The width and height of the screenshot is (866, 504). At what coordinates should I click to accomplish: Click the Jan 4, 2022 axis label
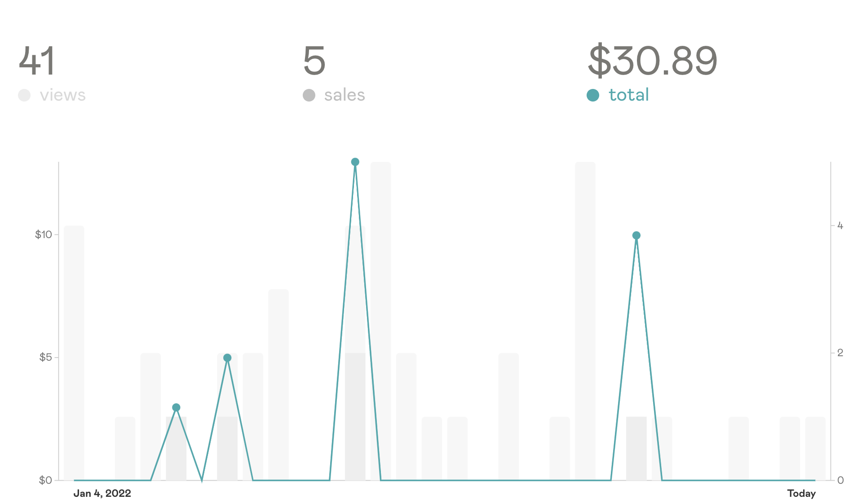(102, 494)
